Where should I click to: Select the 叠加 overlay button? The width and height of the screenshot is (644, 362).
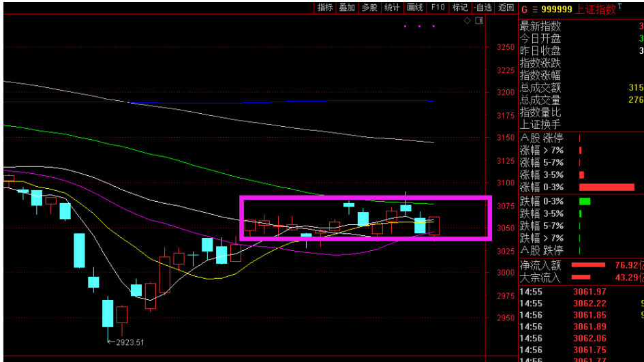click(x=347, y=7)
